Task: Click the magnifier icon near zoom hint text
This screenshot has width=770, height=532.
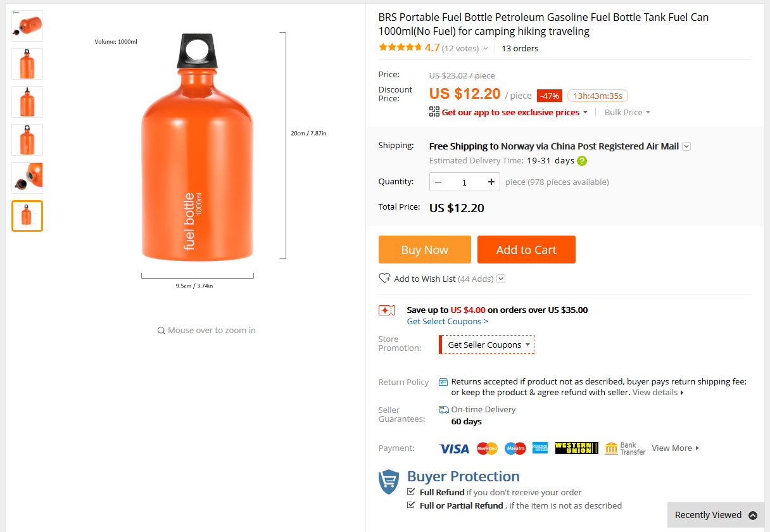Action: (161, 330)
